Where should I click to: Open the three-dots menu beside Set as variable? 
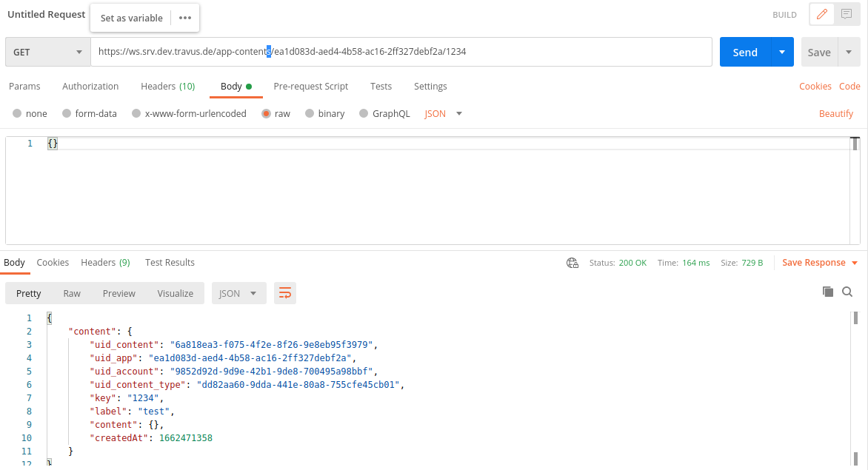185,18
